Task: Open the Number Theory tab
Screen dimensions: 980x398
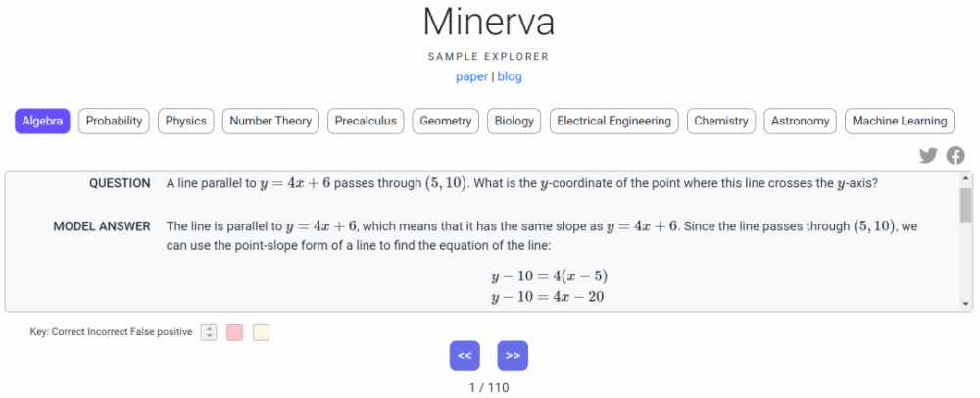Action: [x=270, y=122]
